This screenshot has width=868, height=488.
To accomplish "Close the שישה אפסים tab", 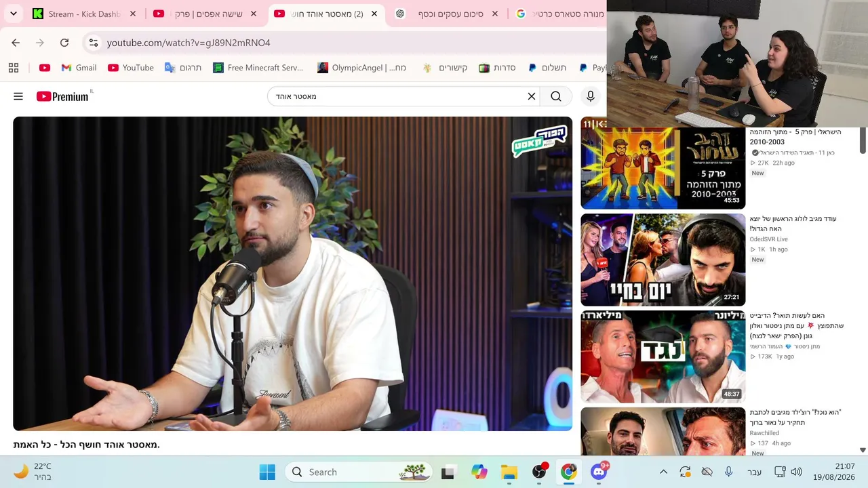I will pyautogui.click(x=254, y=14).
